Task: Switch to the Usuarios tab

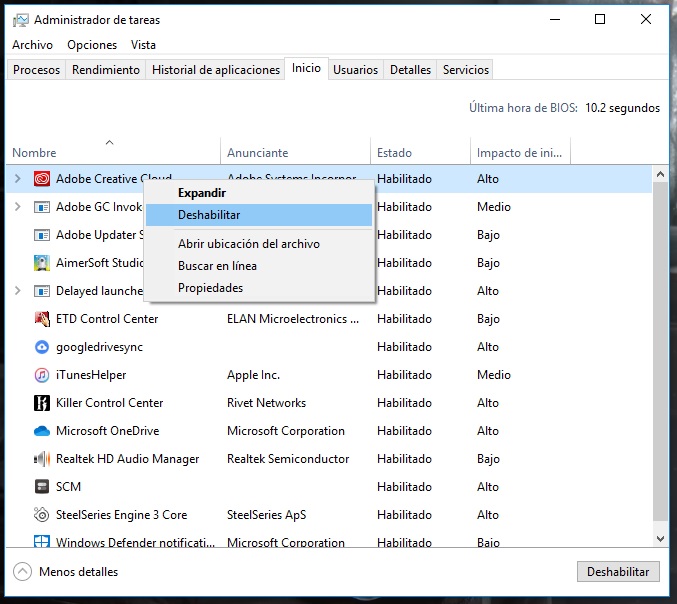Action: 355,70
